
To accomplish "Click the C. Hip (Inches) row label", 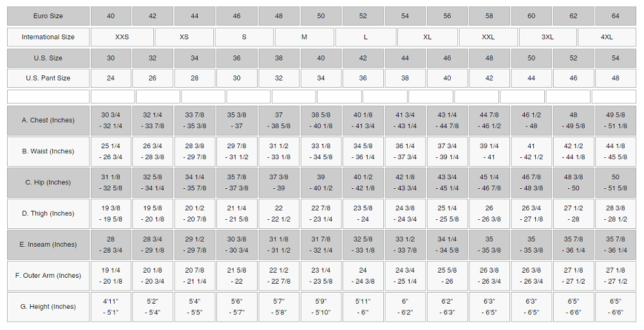I will tap(48, 182).
